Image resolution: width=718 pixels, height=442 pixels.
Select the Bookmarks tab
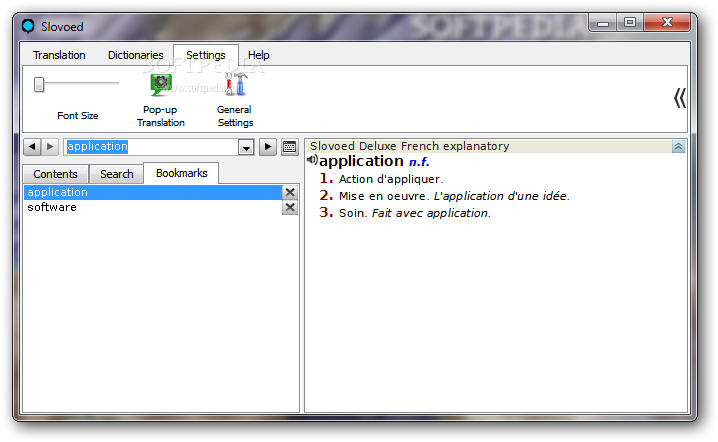181,173
